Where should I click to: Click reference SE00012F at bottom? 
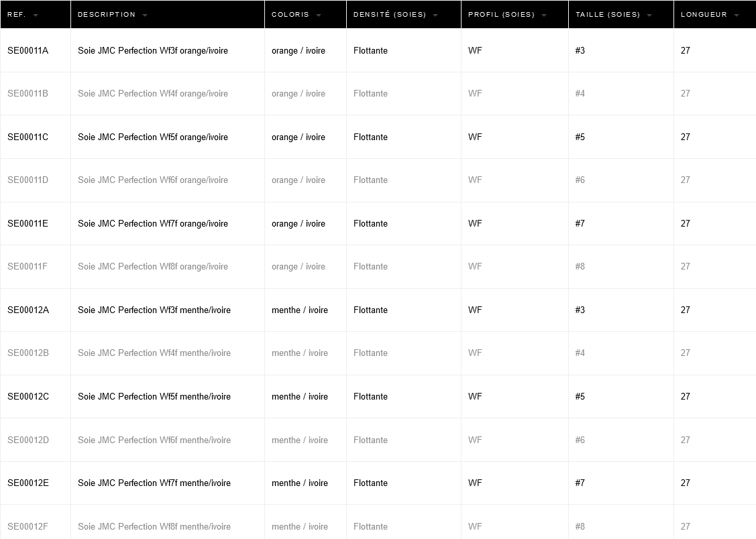(x=28, y=526)
